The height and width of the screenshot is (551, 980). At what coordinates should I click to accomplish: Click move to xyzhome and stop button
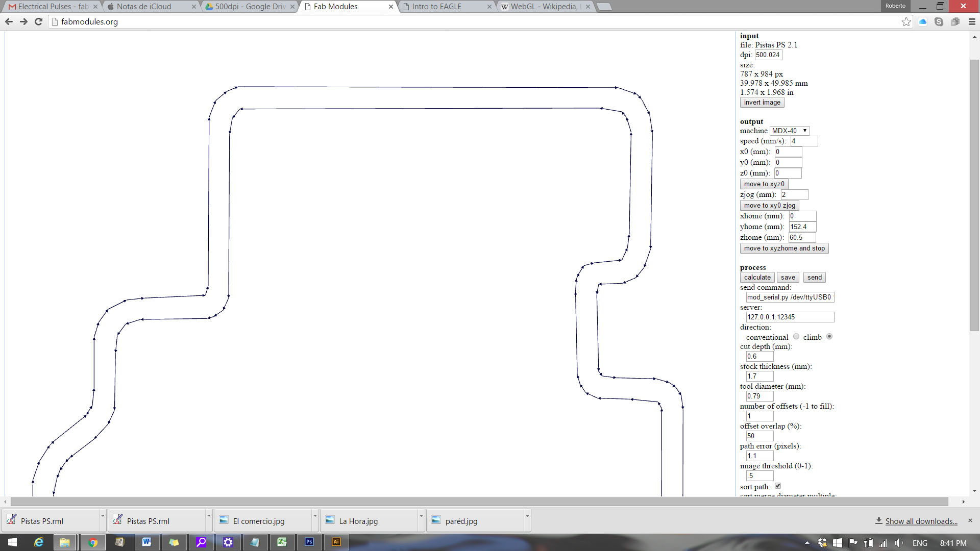click(784, 248)
